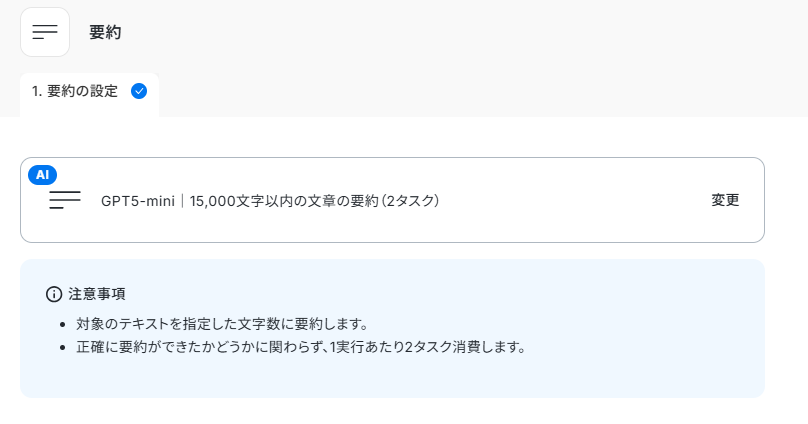Image resolution: width=808 pixels, height=424 pixels.
Task: Click the blue AI badge on the card
Action: coord(43,175)
